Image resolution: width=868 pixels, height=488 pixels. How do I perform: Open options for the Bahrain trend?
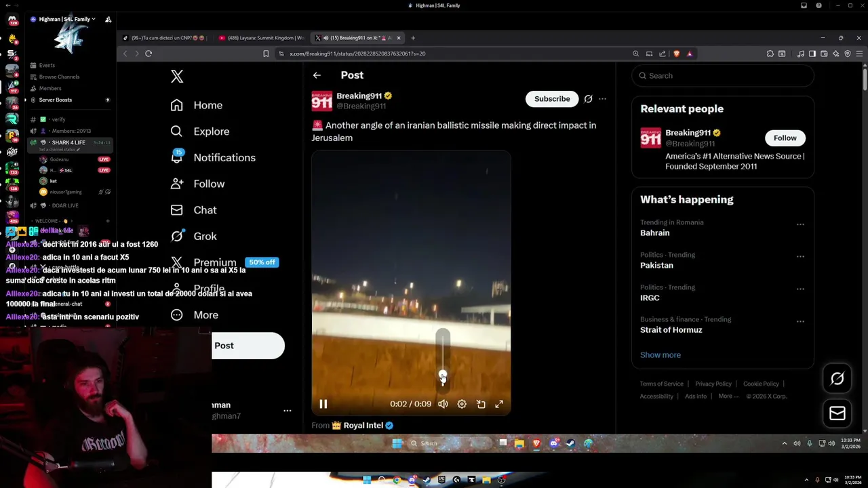pyautogui.click(x=800, y=224)
